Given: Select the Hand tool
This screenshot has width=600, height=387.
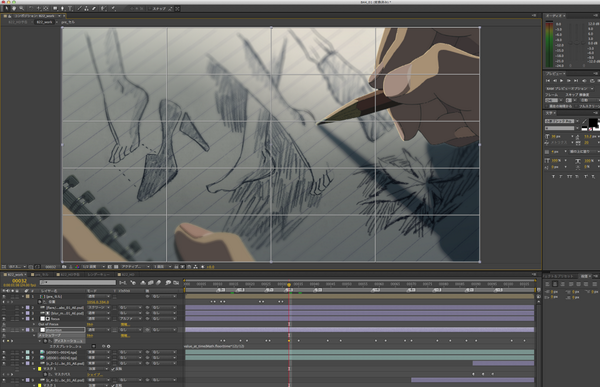Looking at the screenshot, I should (13, 8).
